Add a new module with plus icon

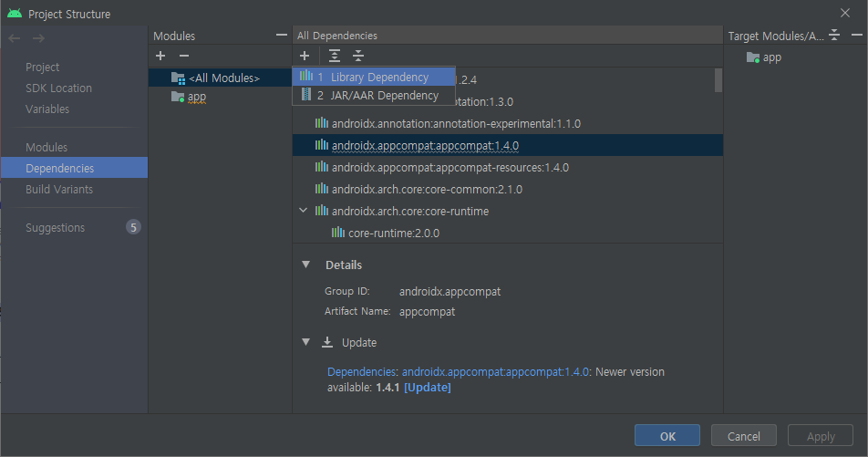click(160, 56)
